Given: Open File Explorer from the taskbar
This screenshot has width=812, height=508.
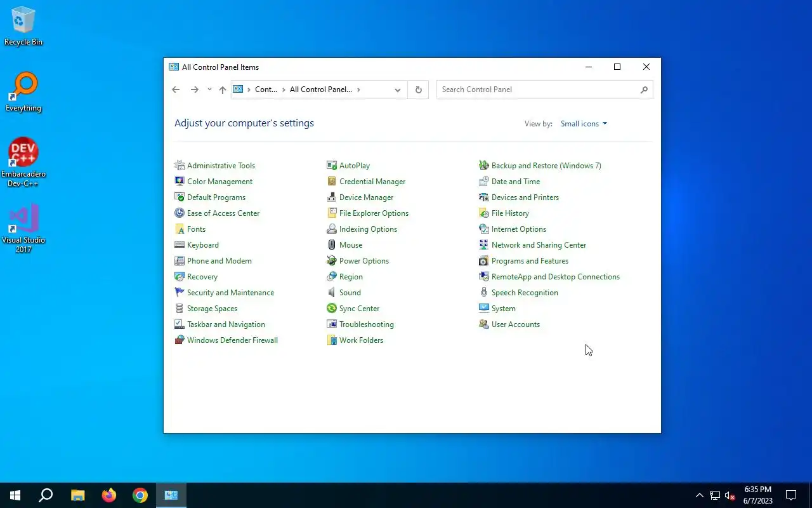Looking at the screenshot, I should point(77,495).
